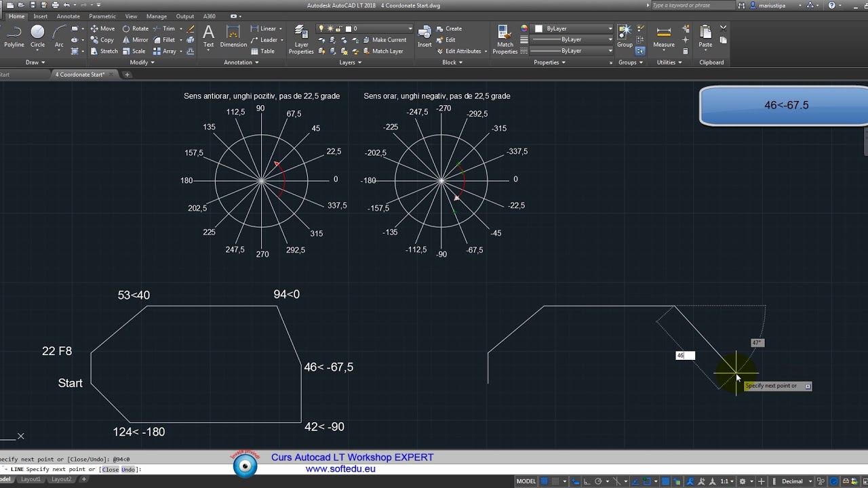
Task: Click Create block button
Action: (x=448, y=28)
